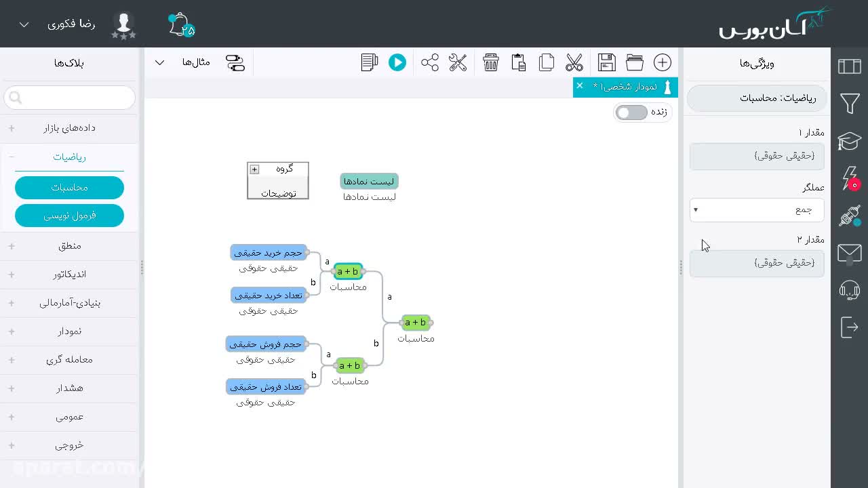868x488 pixels.
Task: Click the graduation cap education icon
Action: click(850, 141)
